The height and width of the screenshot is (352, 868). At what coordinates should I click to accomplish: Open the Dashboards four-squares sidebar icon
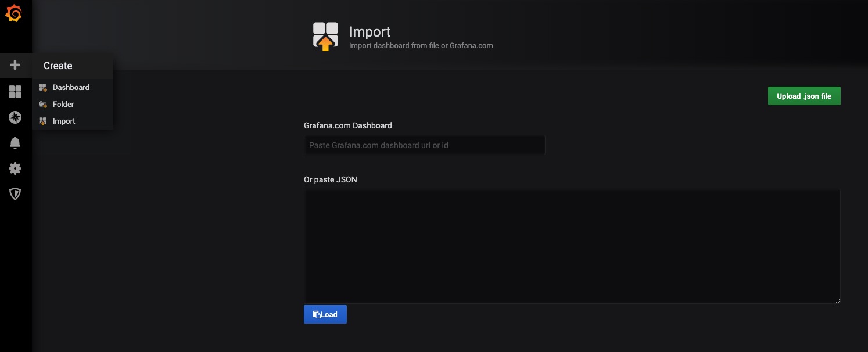click(15, 92)
